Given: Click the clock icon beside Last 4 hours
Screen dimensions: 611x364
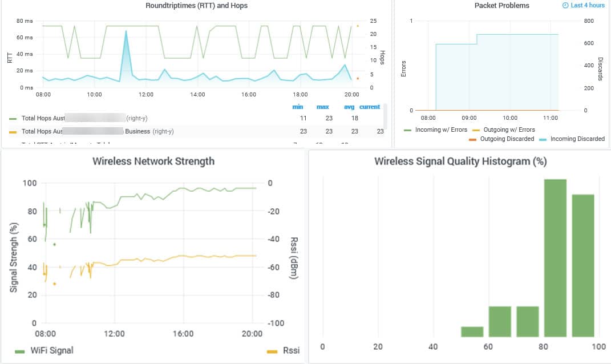Looking at the screenshot, I should [x=565, y=6].
